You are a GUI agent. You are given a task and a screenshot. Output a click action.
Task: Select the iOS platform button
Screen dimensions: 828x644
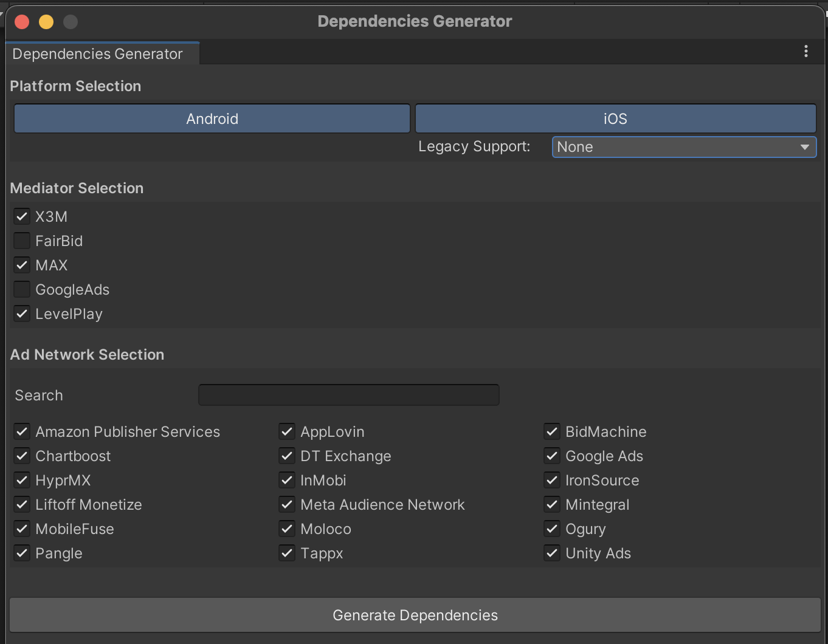click(615, 118)
